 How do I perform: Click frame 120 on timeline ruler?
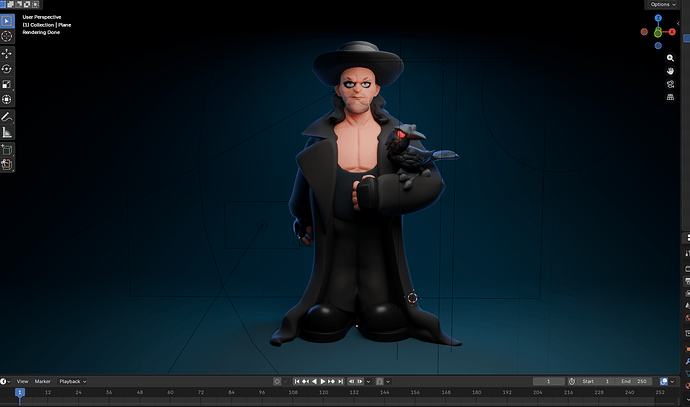point(323,392)
